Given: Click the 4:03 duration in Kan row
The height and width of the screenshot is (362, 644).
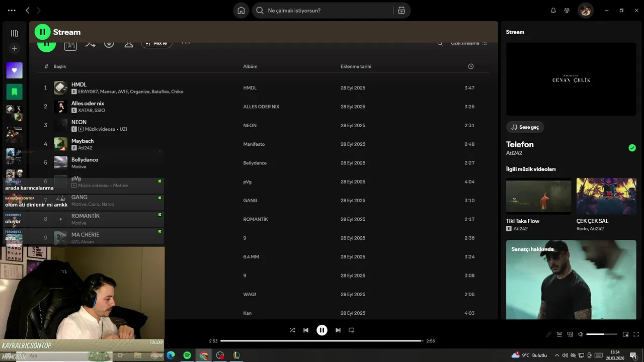Looking at the screenshot, I should pos(470,313).
